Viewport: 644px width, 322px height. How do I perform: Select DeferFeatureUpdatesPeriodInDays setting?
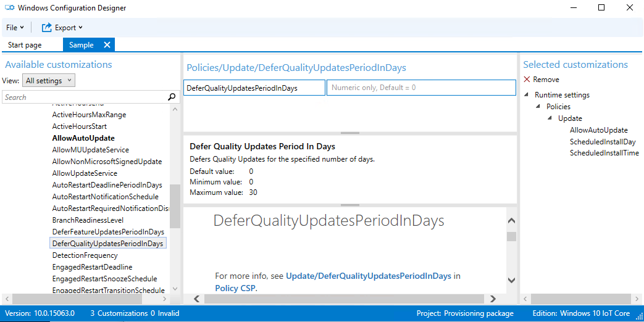click(x=108, y=232)
